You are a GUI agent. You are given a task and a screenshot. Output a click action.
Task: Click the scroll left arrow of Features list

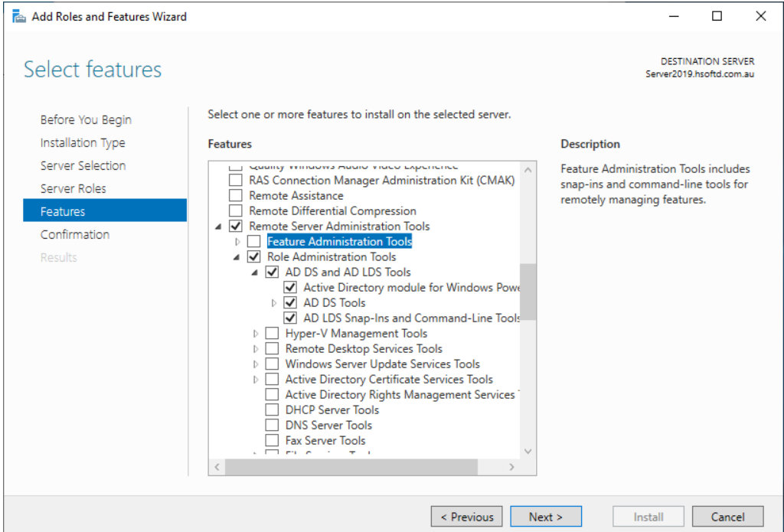point(217,467)
